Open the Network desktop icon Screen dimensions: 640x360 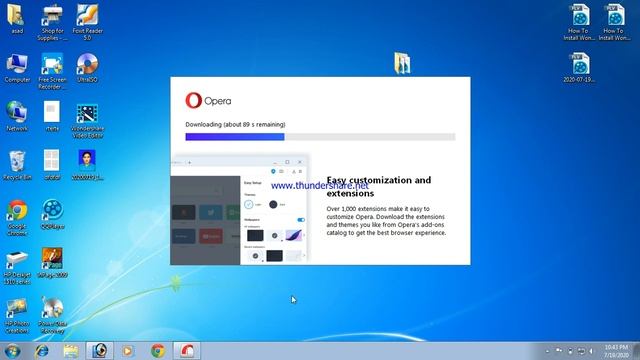click(x=17, y=116)
